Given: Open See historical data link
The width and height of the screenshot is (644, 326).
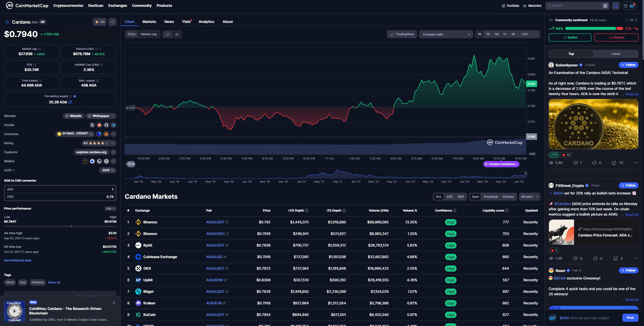Looking at the screenshot, I should [18, 260].
